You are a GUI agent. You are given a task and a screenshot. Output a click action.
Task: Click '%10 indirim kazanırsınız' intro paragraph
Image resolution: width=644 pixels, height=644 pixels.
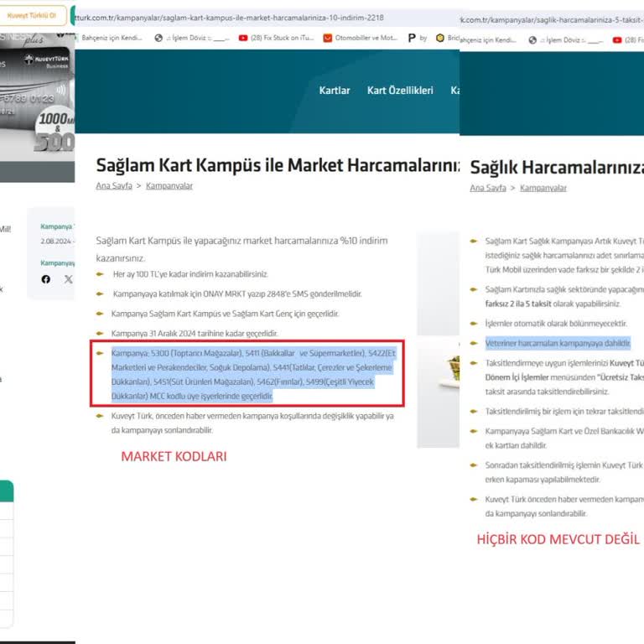(x=241, y=249)
